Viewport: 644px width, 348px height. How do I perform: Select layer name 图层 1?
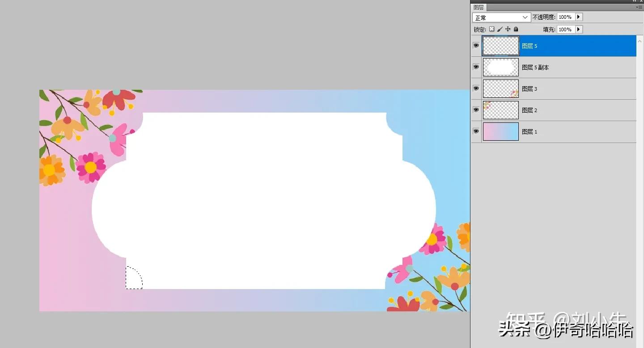coord(530,132)
